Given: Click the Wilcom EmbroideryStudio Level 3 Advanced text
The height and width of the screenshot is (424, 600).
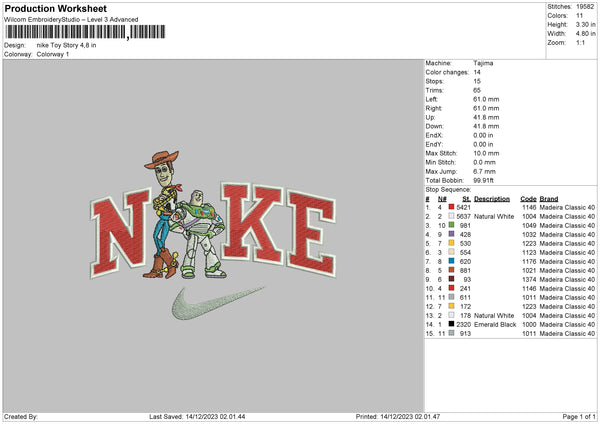Looking at the screenshot, I should tap(71, 20).
